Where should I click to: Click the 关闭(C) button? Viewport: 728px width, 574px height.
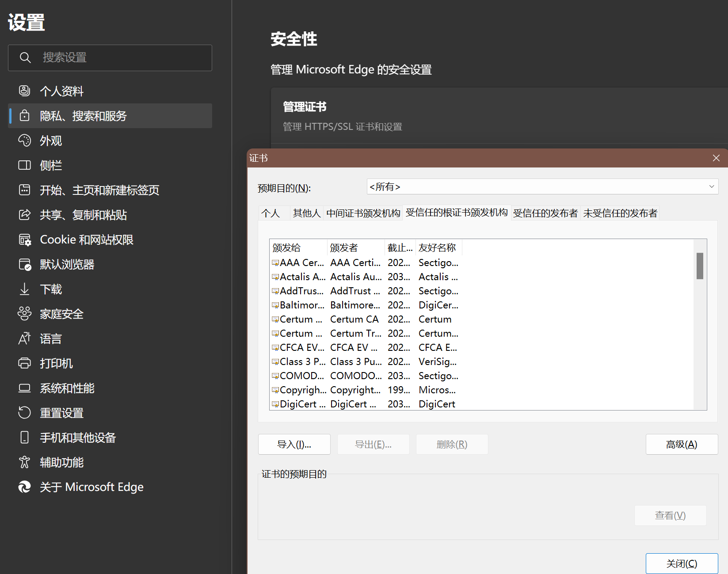point(682,563)
